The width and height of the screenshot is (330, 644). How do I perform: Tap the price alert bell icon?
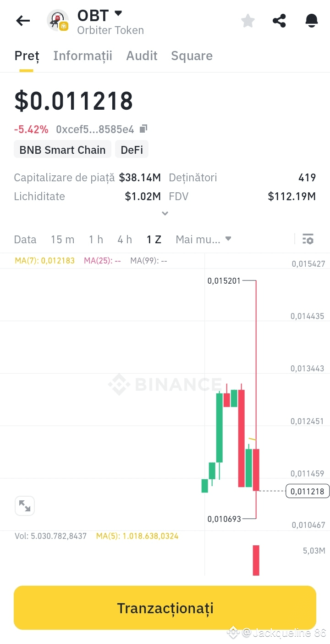pyautogui.click(x=311, y=21)
